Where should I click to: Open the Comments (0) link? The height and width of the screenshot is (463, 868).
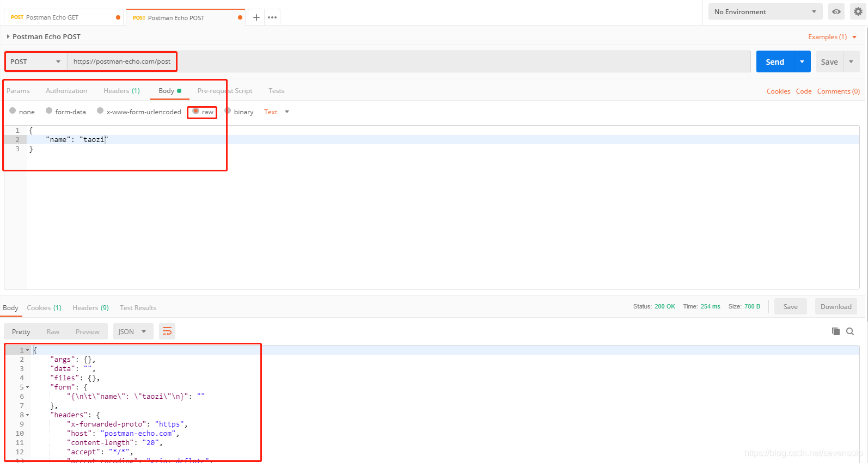pos(839,91)
